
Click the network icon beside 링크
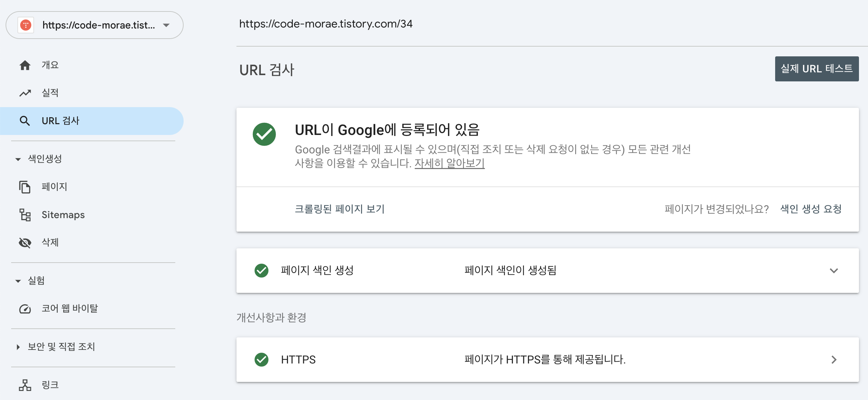25,385
